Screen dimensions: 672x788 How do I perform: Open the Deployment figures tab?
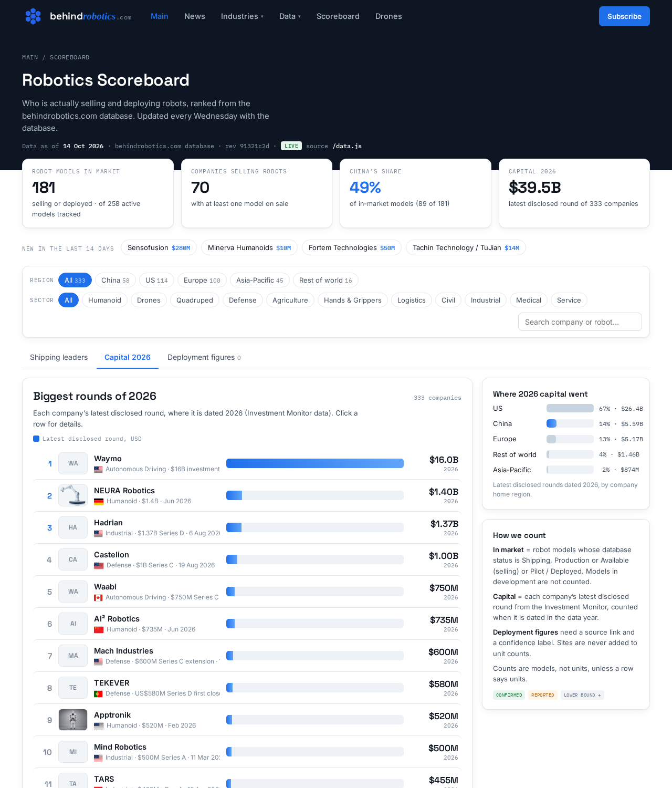click(x=204, y=357)
